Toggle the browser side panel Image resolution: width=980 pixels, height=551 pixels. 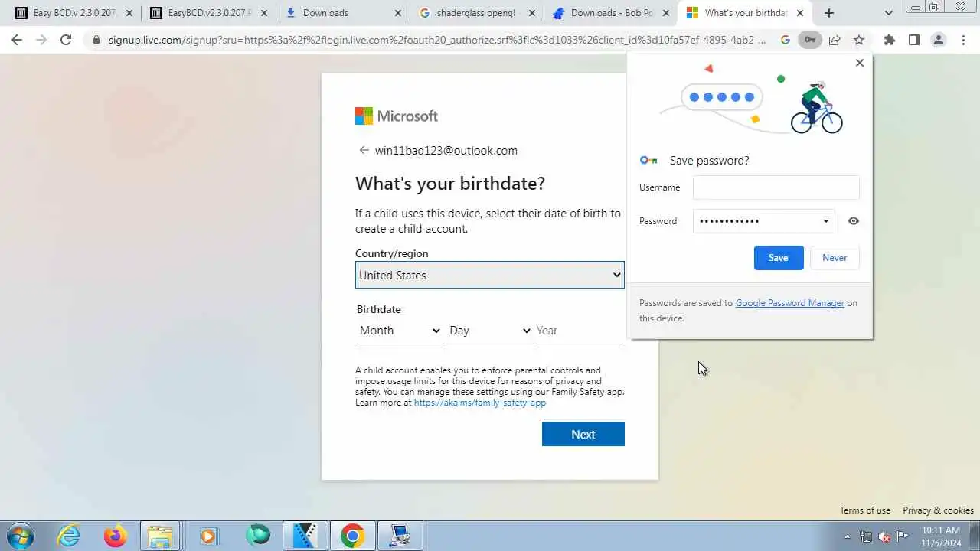(913, 40)
